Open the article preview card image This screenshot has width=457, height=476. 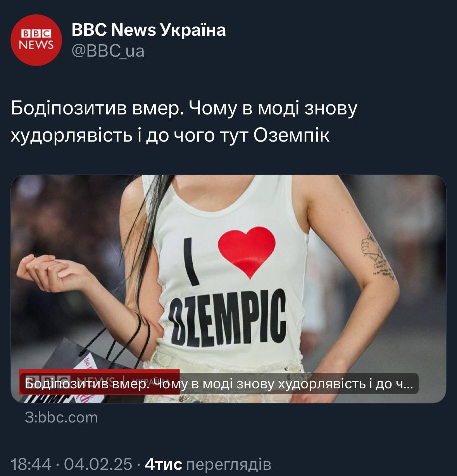tap(228, 289)
